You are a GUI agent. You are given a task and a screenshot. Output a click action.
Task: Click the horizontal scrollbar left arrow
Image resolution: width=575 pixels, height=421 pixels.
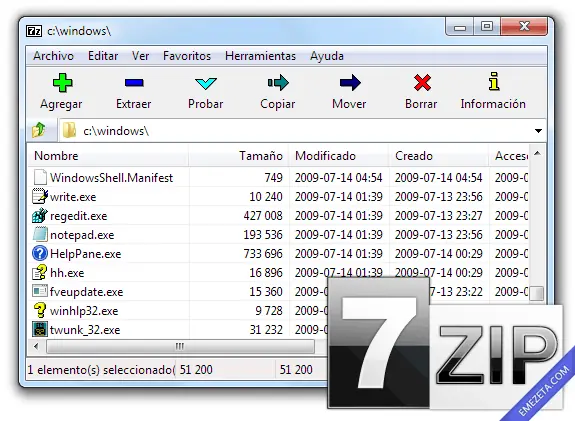(36, 346)
